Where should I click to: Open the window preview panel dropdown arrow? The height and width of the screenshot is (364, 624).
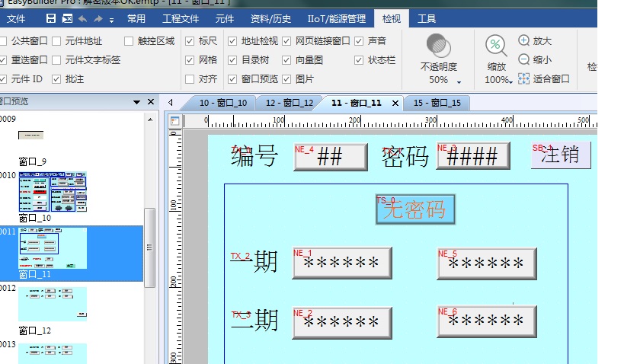[137, 102]
